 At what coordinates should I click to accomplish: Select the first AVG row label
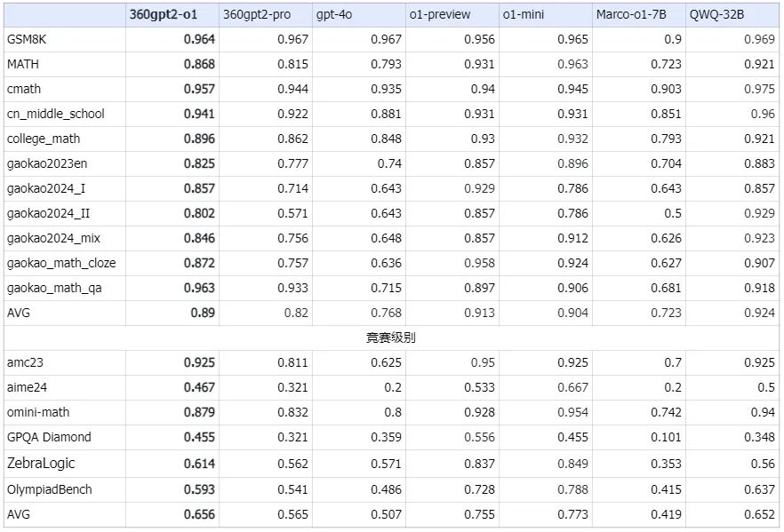click(21, 313)
